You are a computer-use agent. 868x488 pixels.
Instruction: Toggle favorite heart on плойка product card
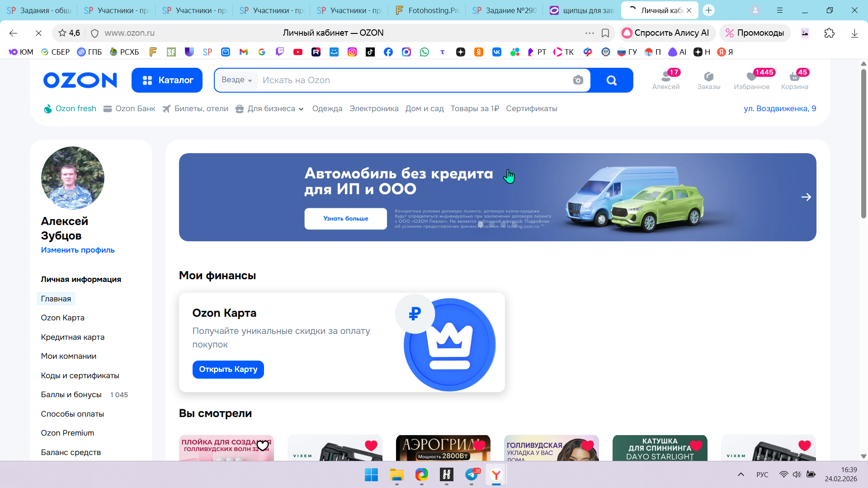[263, 446]
